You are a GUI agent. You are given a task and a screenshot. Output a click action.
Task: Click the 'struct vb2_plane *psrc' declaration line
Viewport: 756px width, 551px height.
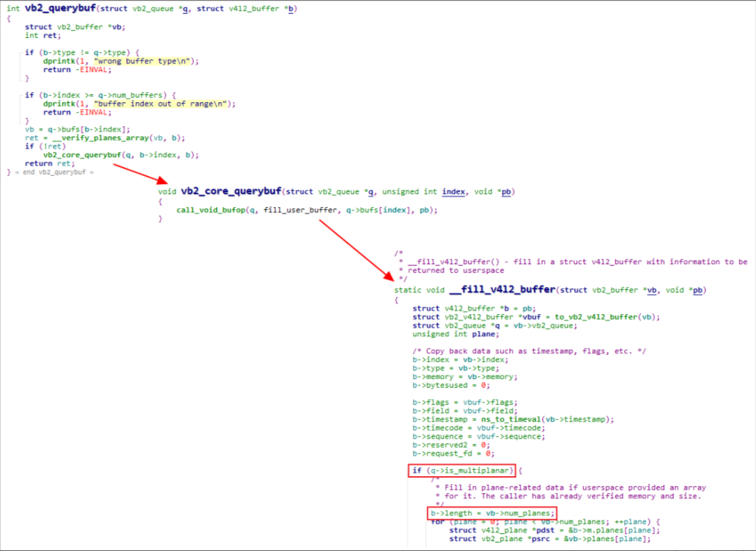pos(550,539)
